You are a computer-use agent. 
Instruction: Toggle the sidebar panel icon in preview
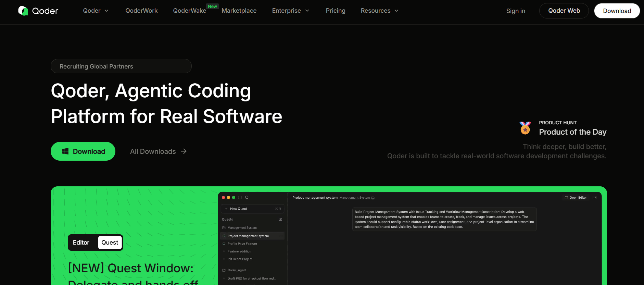pos(240,198)
